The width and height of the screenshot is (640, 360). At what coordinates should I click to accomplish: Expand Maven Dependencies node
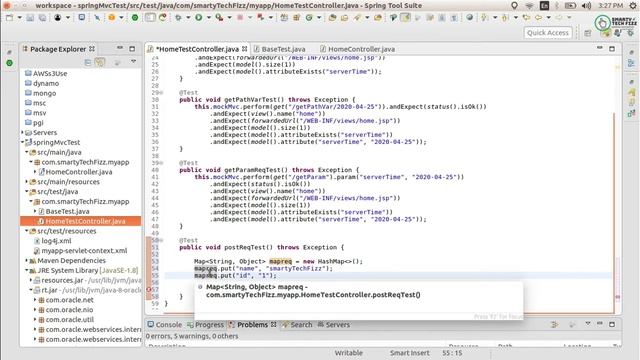click(x=27, y=260)
